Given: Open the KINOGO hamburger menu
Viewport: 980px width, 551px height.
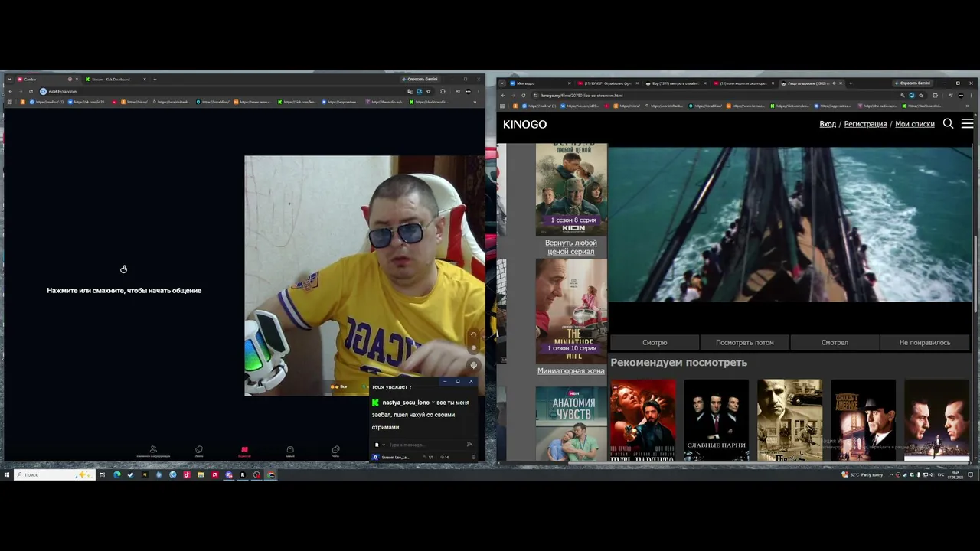Looking at the screenshot, I should pos(967,123).
